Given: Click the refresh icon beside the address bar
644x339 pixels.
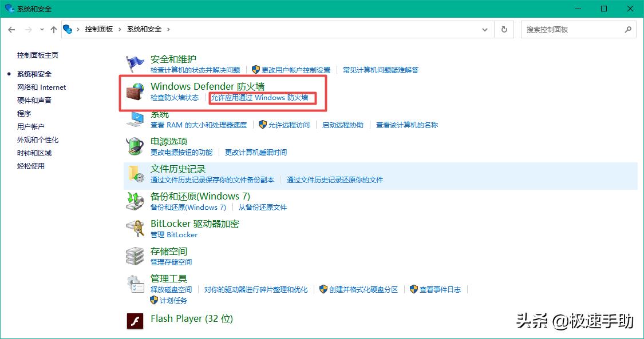Looking at the screenshot, I should point(503,29).
